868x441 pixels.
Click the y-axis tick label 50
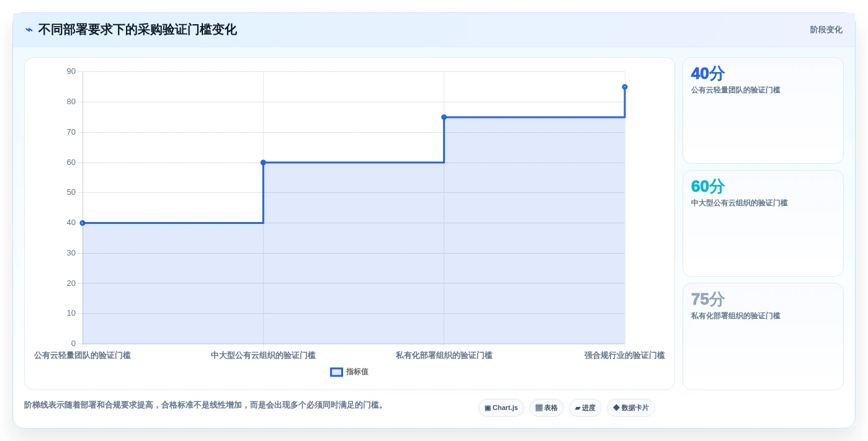click(x=71, y=192)
